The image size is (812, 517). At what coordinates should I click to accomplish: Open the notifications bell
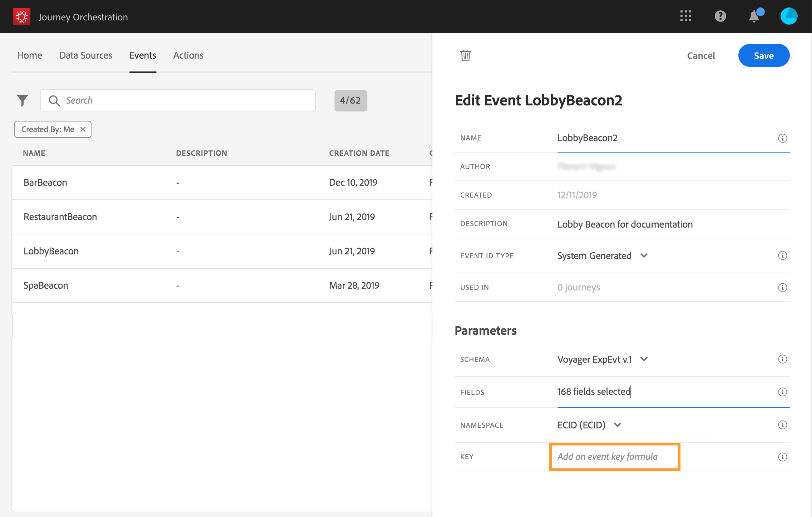[x=754, y=16]
